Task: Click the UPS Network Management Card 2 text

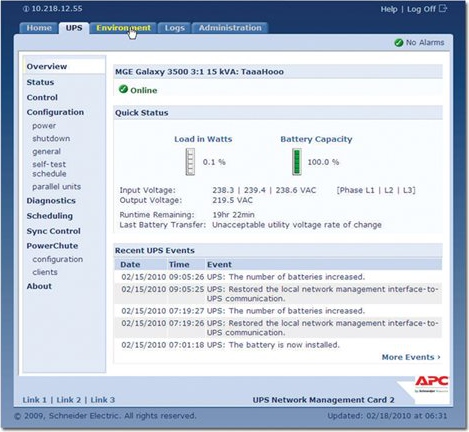Action: coord(323,400)
